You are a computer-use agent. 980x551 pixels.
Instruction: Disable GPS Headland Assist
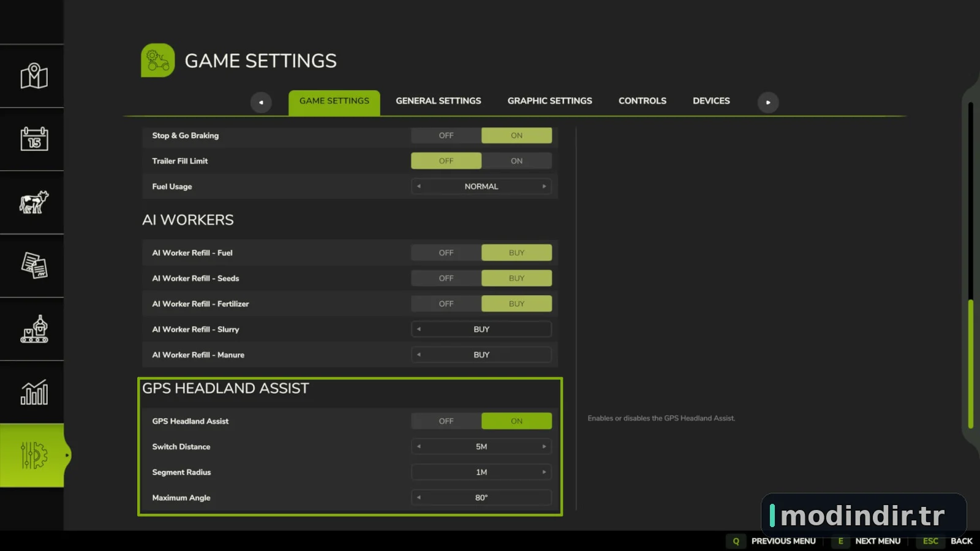tap(446, 421)
